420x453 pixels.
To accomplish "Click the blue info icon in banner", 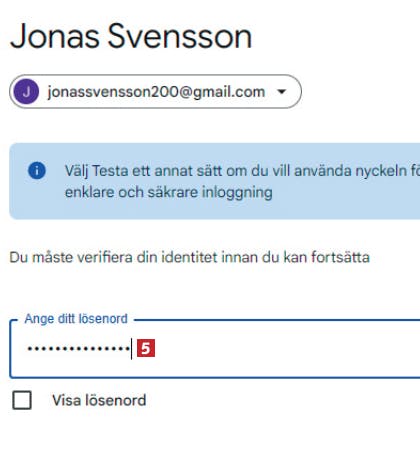I will tap(37, 170).
